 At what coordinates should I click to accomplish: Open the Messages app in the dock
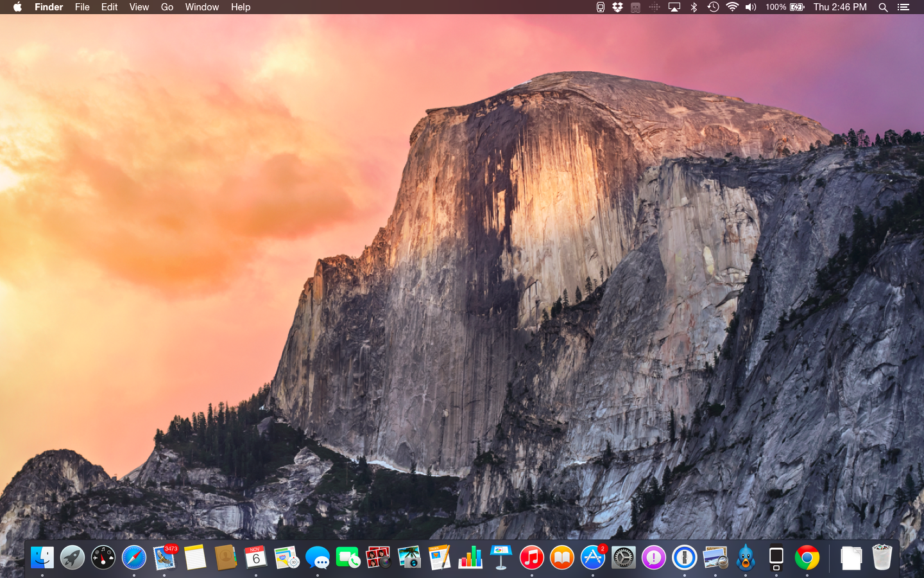[318, 557]
